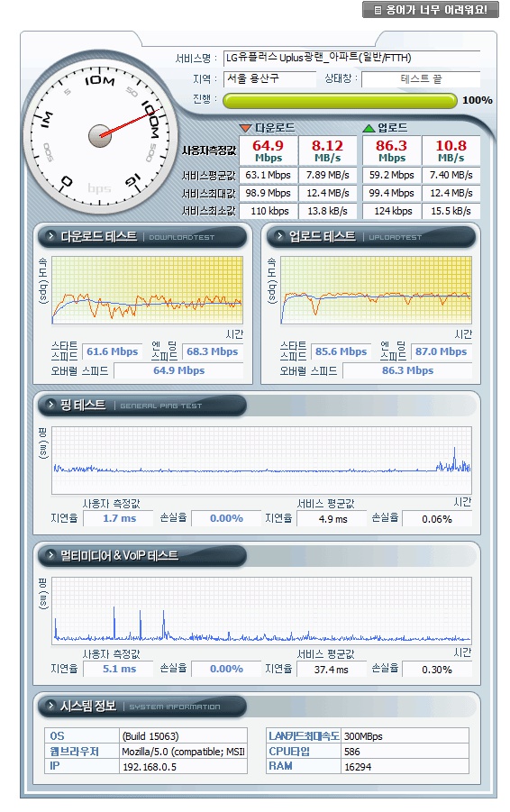Click VoIP service average latency '37.4 ms'

pos(332,670)
